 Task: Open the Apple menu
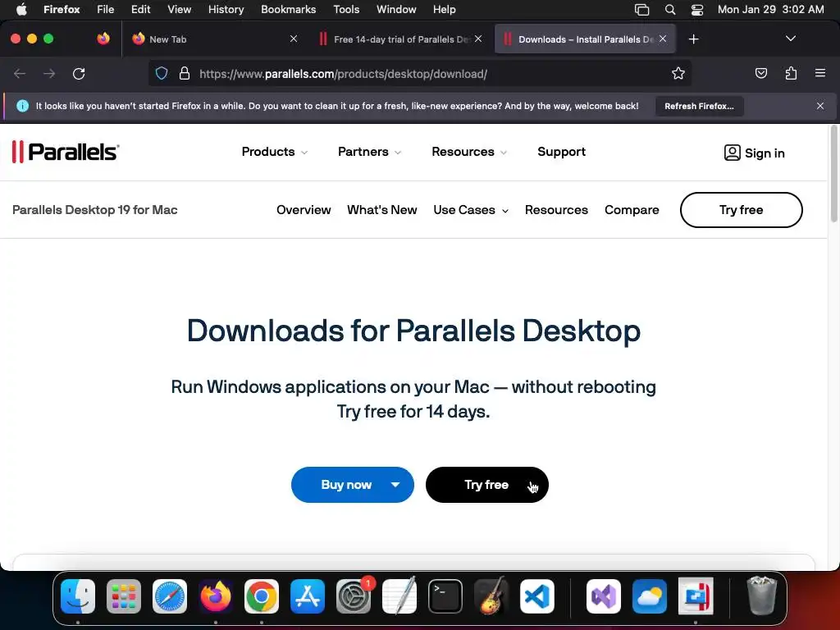(x=21, y=9)
